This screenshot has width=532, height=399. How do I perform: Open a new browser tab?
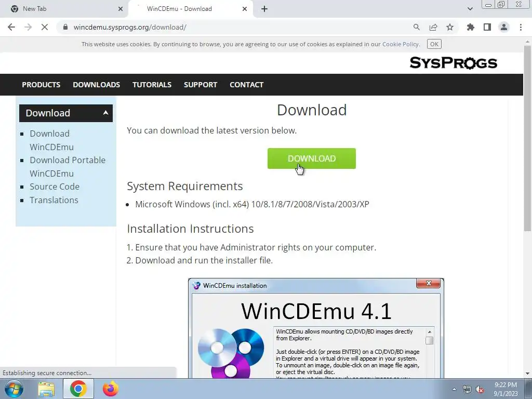[x=264, y=9]
